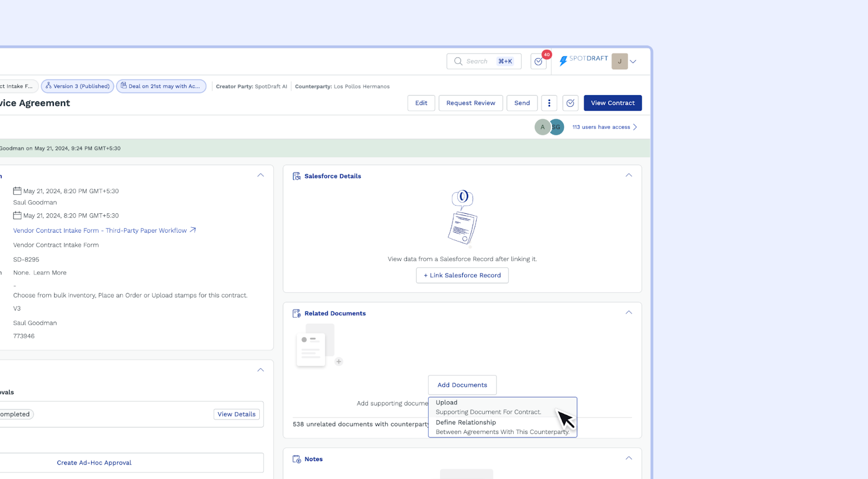Click Link Salesforce Record button

462,276
